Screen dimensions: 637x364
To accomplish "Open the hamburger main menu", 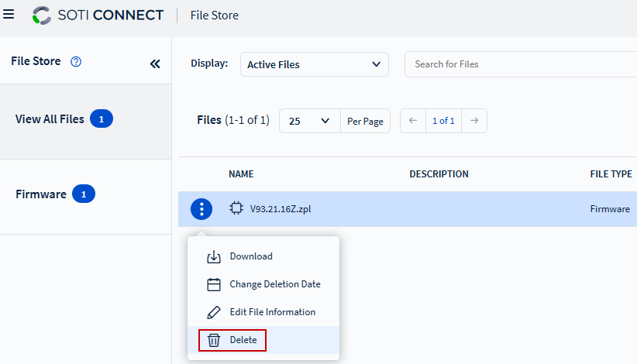I will [9, 15].
